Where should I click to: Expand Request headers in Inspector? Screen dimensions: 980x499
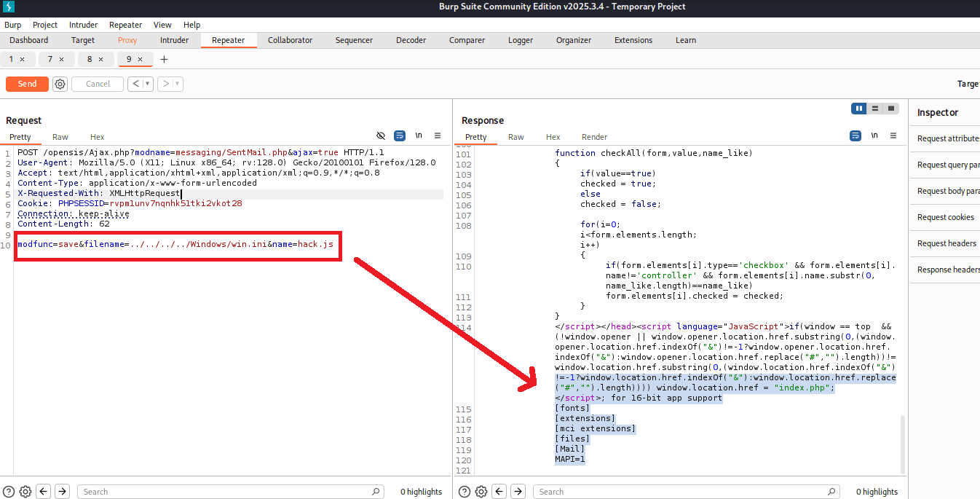click(x=945, y=243)
